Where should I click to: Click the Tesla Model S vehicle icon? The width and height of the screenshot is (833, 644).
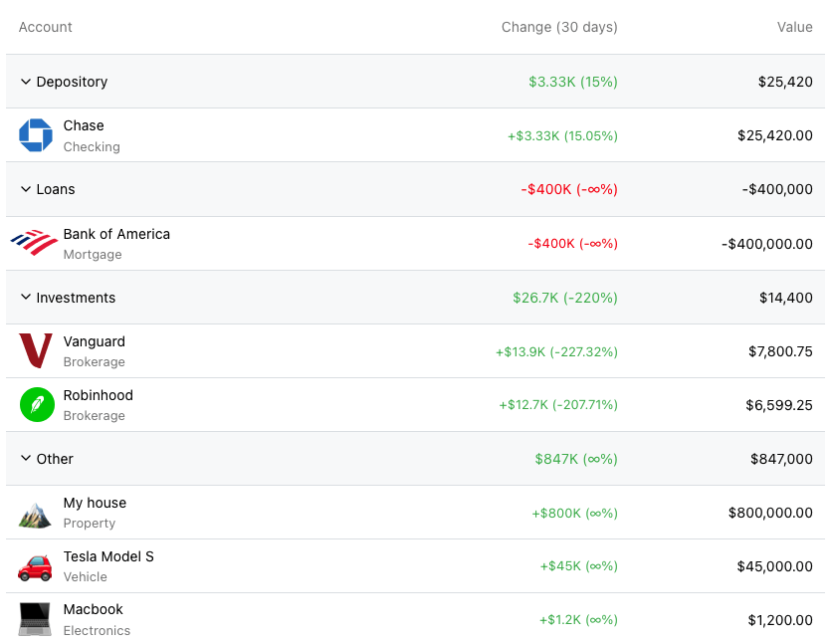36,565
